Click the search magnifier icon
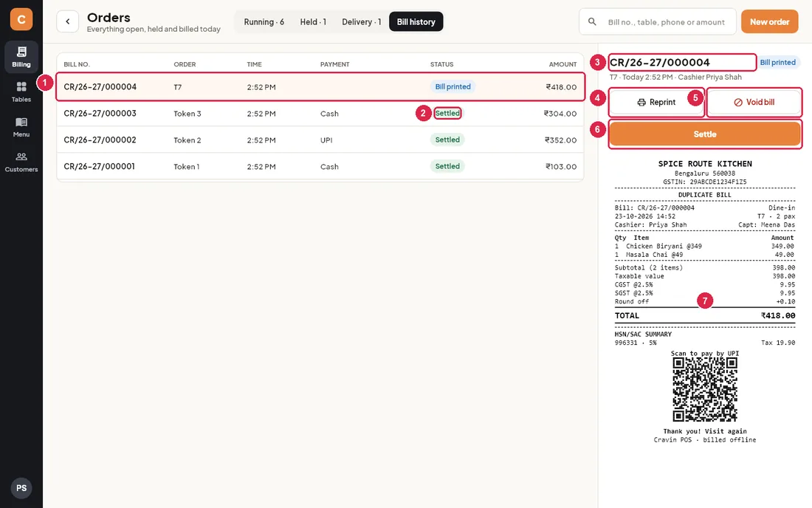 point(592,21)
